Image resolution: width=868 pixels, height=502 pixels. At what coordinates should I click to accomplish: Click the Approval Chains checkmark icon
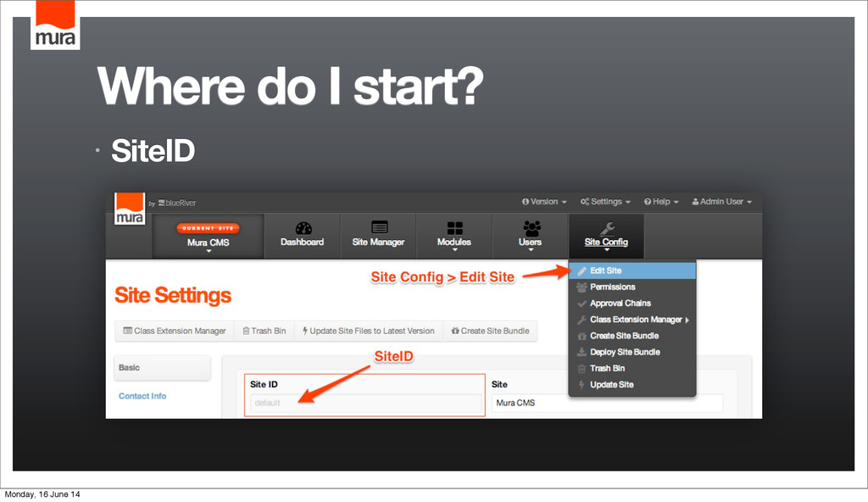click(x=581, y=304)
